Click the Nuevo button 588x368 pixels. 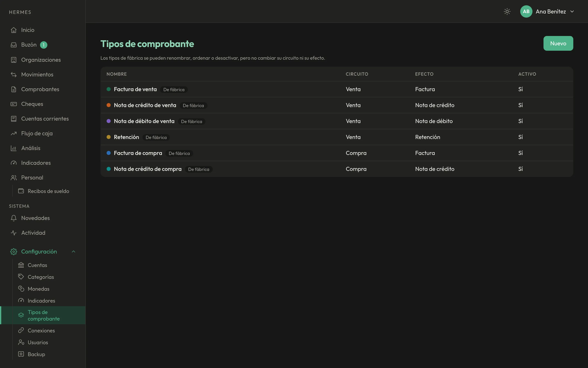point(558,43)
